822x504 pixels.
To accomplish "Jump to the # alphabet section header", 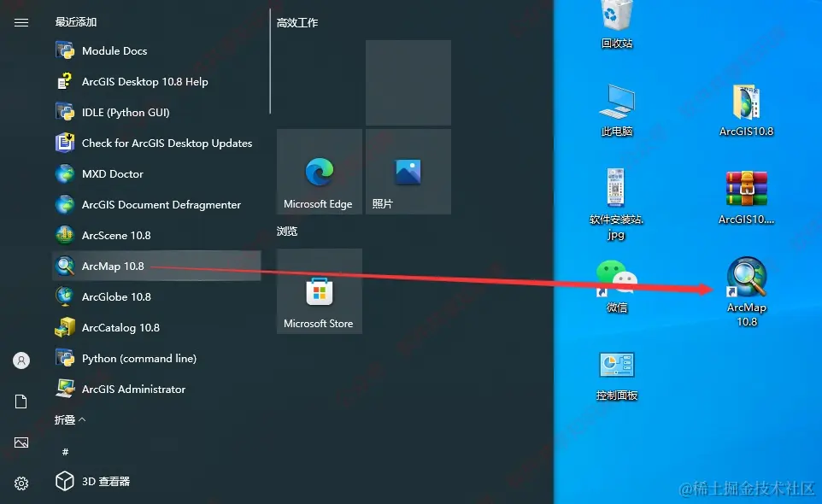I will coord(65,452).
